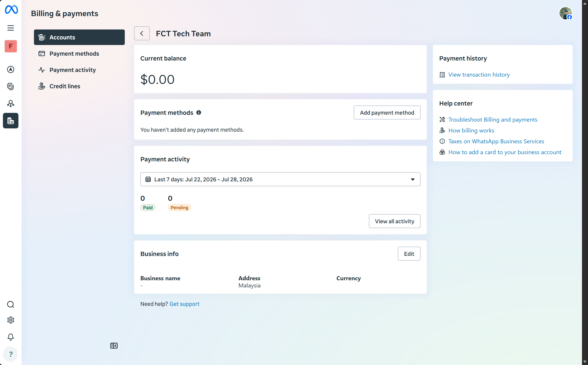Image resolution: width=588 pixels, height=365 pixels.
Task: Collapse the side panel icon
Action: click(114, 346)
